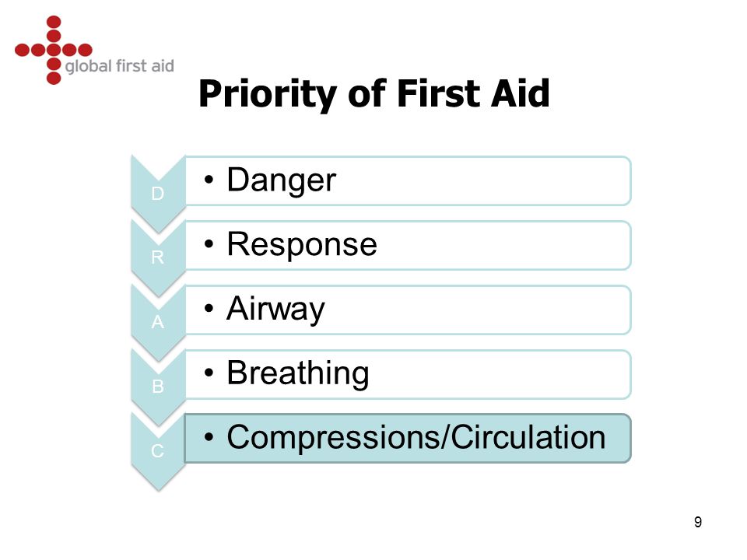Click the bullet before Compressions
Viewport: 747px width, 560px height.
point(209,436)
